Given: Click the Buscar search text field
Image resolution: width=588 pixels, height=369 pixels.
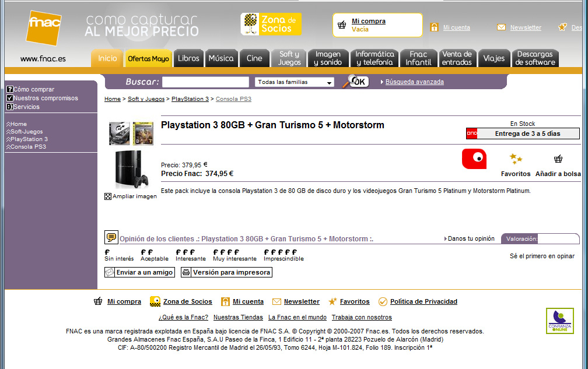Looking at the screenshot, I should pyautogui.click(x=205, y=82).
